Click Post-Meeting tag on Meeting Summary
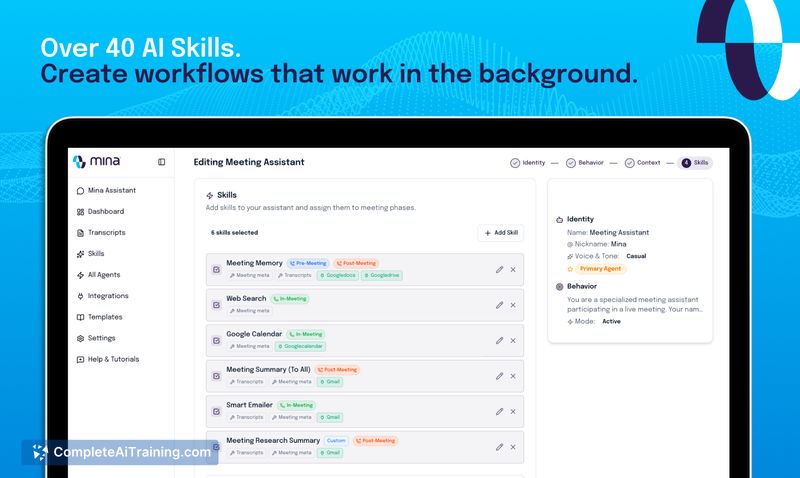 coord(337,370)
